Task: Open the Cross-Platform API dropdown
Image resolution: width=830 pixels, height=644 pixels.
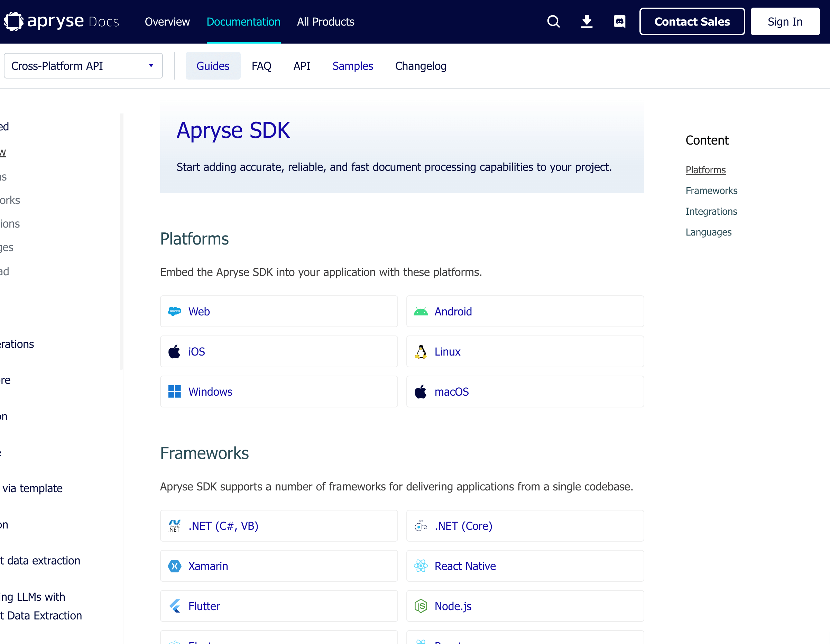Action: tap(83, 66)
